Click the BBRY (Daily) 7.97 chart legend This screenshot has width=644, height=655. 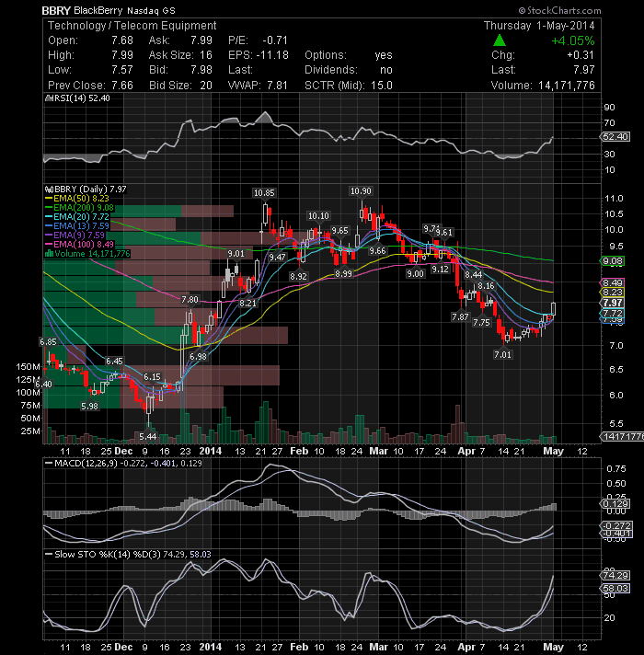86,190
